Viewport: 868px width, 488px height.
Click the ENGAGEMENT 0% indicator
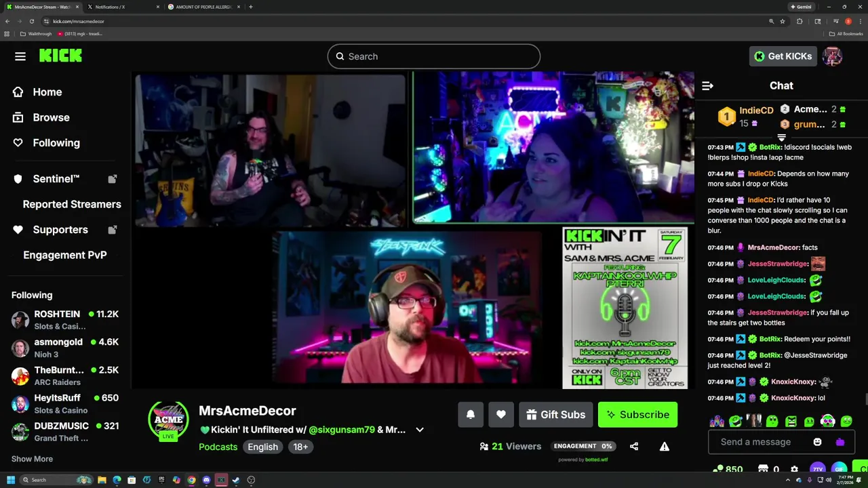(583, 446)
